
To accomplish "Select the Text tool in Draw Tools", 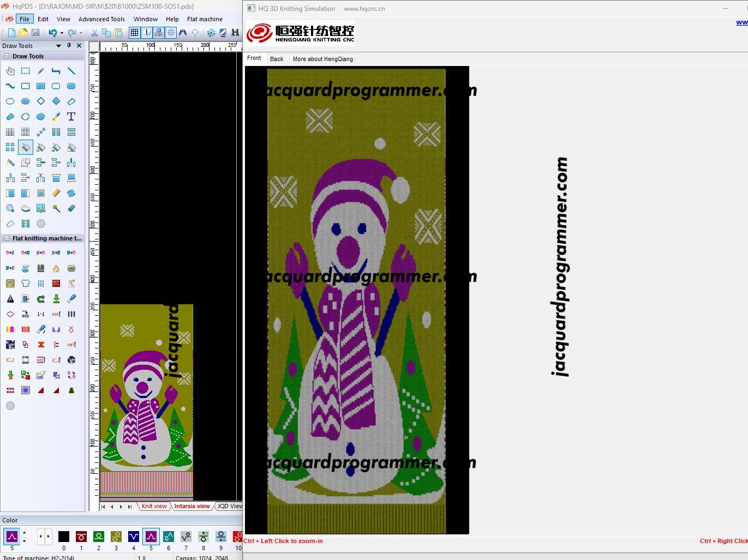I will pos(71,117).
